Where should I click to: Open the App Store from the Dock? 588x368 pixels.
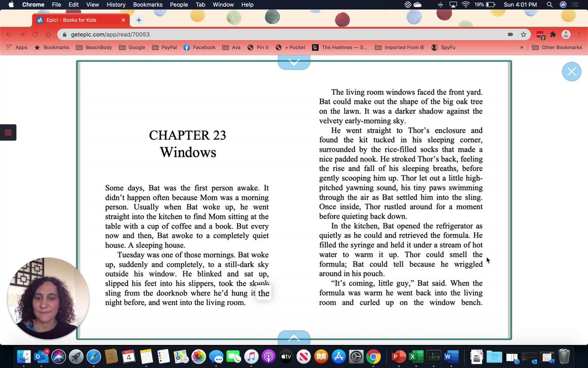(x=339, y=356)
